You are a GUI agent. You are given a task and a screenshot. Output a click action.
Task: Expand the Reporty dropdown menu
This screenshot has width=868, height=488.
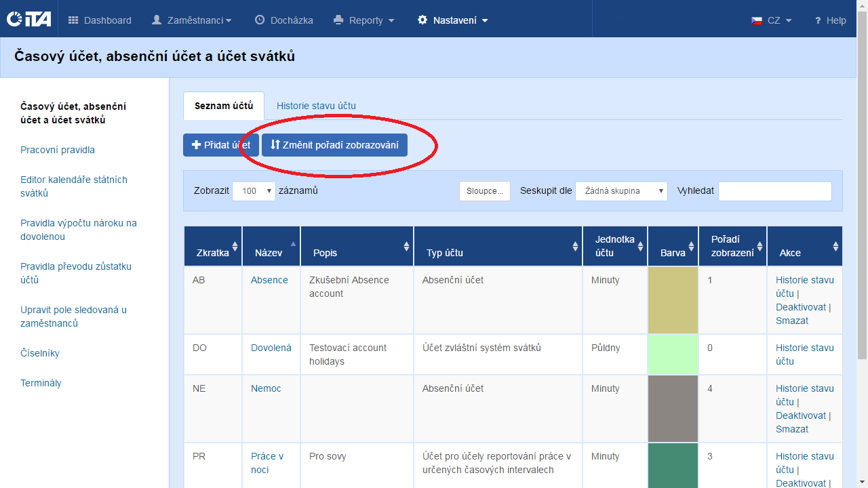pos(364,20)
